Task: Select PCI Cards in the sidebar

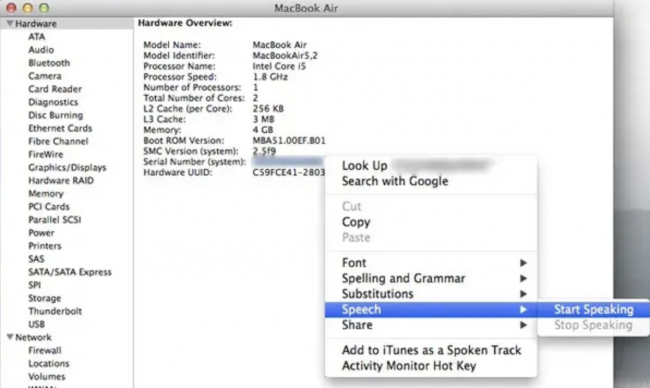Action: point(49,206)
